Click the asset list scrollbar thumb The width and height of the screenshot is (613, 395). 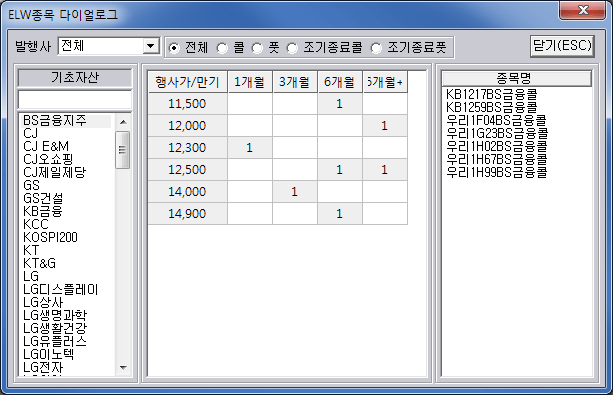pos(123,150)
